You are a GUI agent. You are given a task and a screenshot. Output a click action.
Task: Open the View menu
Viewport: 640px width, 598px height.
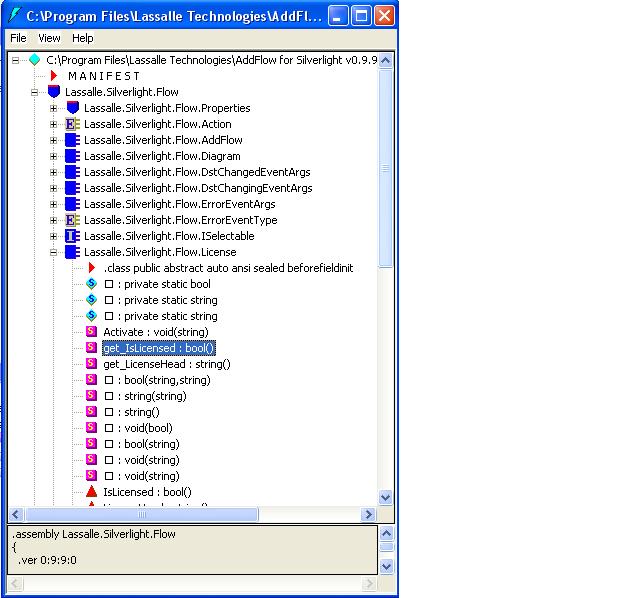pos(49,38)
